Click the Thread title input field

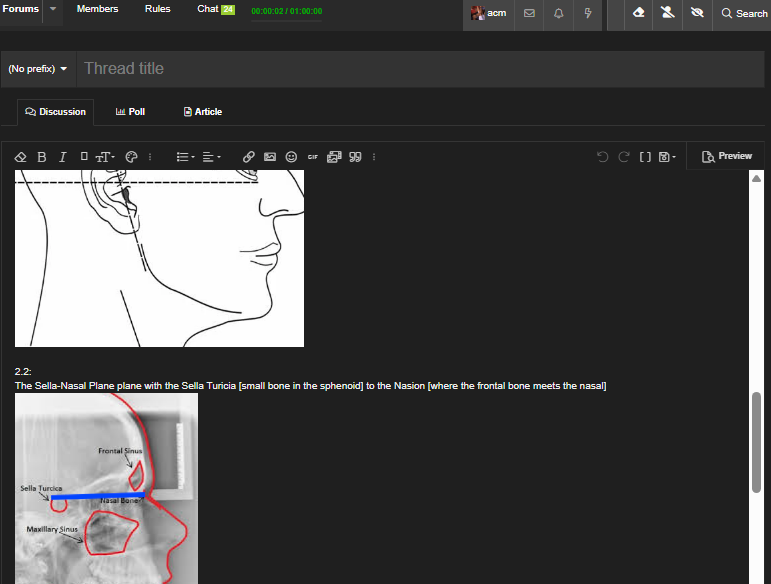point(420,69)
